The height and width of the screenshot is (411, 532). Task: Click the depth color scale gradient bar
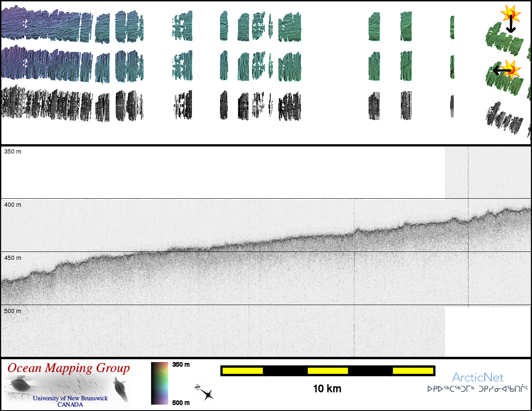click(x=160, y=383)
